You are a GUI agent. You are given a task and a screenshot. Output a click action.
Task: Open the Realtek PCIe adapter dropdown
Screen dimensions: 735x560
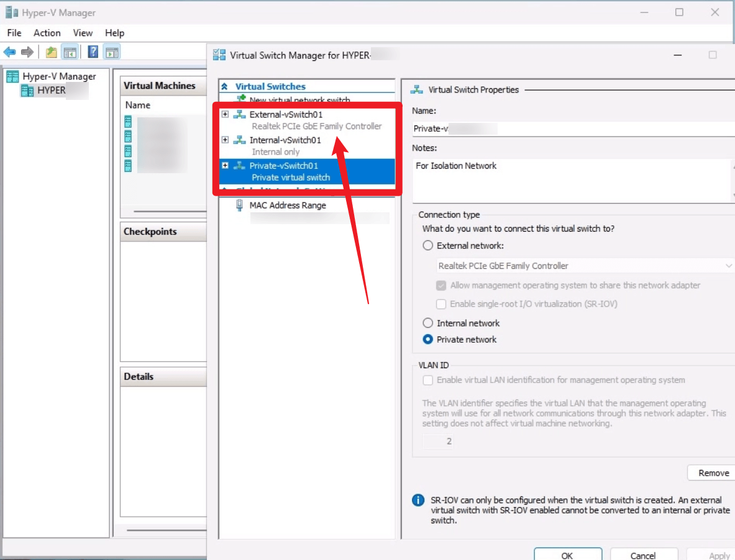[x=585, y=266]
